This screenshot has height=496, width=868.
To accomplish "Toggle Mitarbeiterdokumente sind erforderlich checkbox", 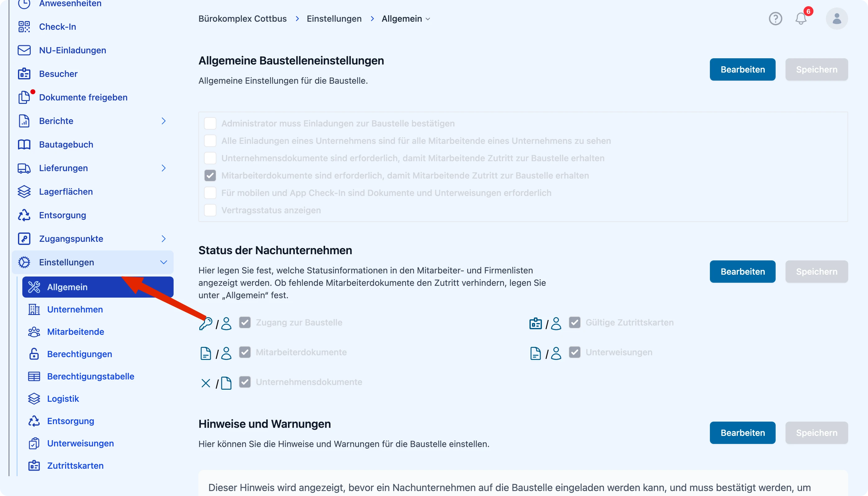I will click(210, 175).
